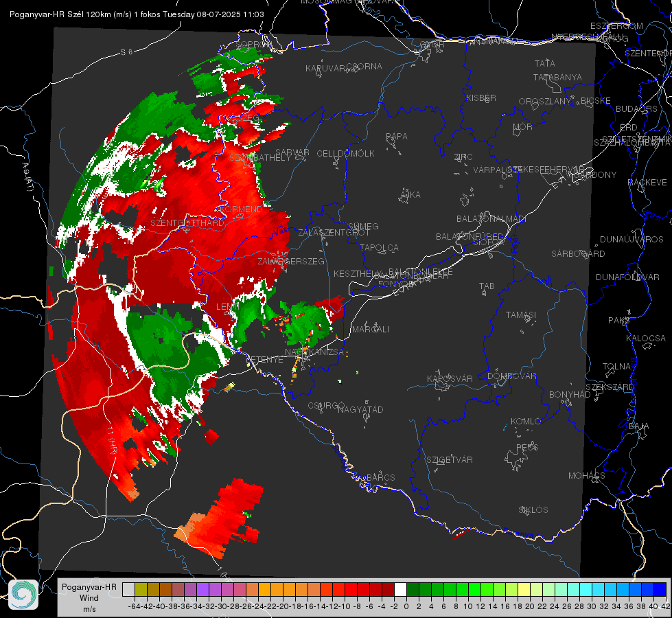Image resolution: width=672 pixels, height=618 pixels.
Task: Pick the purple swatch between -34 and -32
Action: [x=202, y=589]
